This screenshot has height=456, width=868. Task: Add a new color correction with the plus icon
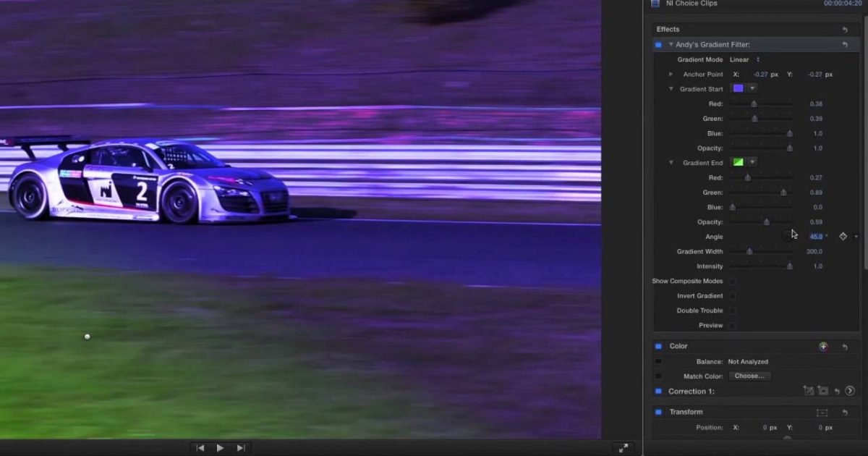pos(823,346)
